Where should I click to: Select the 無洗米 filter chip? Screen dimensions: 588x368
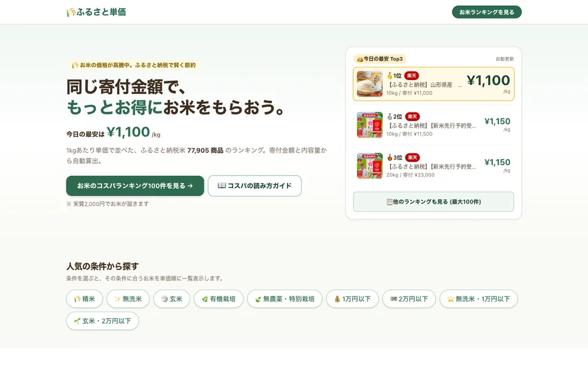pos(128,299)
